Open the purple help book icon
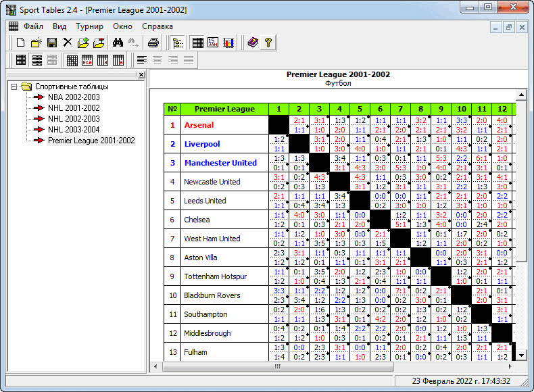Viewport: 534px width, 392px height. click(x=253, y=43)
